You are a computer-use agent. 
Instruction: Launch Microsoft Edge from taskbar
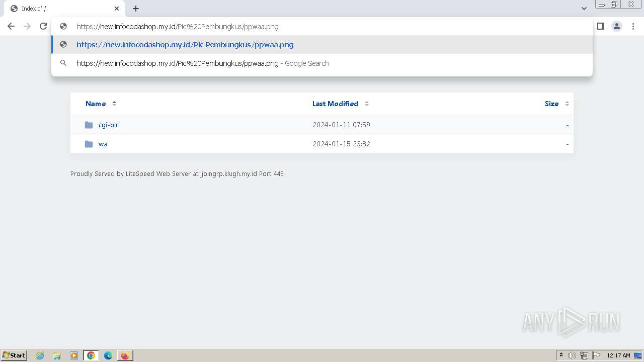point(108,355)
